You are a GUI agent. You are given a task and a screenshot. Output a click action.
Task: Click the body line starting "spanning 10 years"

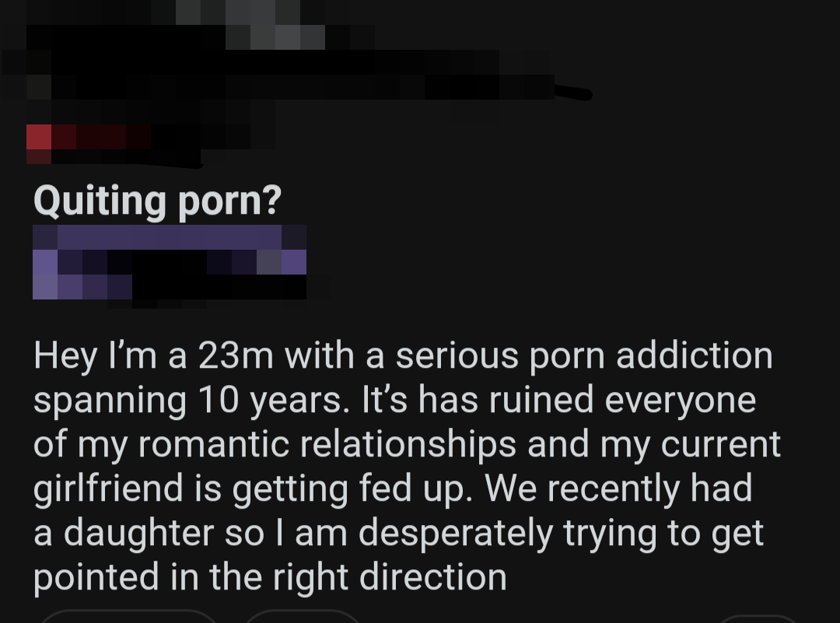click(x=394, y=400)
